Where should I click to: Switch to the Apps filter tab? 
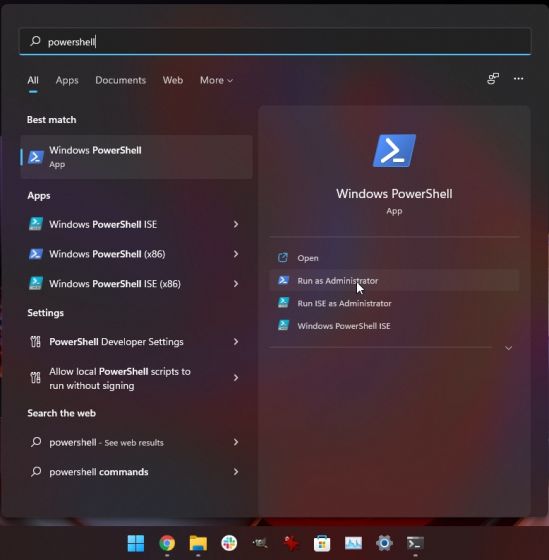click(67, 80)
